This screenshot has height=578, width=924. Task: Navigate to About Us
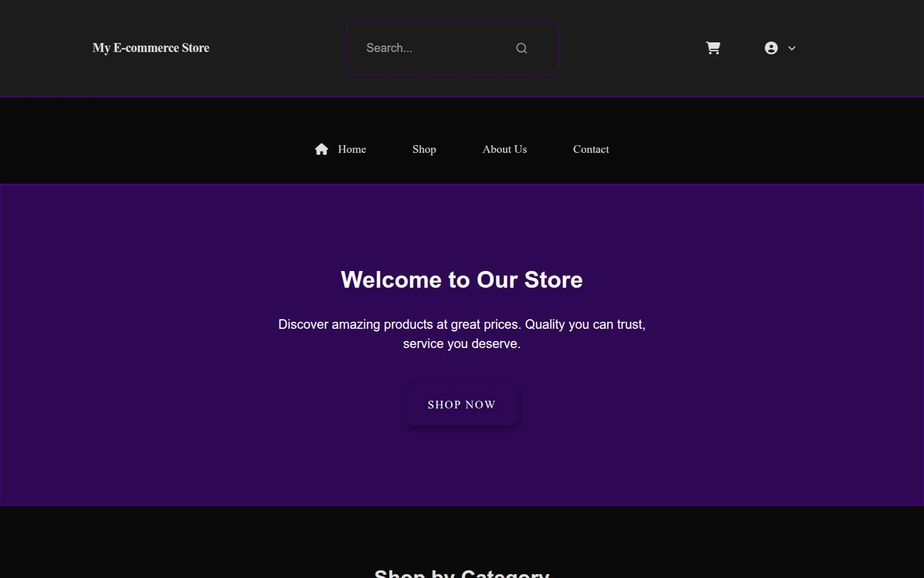(x=505, y=149)
